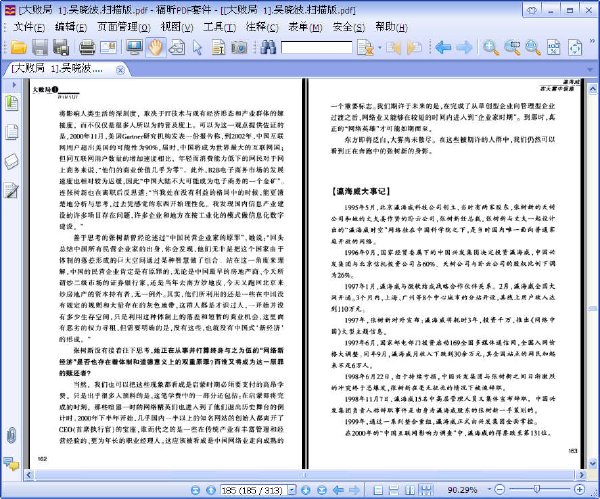Image resolution: width=600 pixels, height=499 pixels.
Task: Click the search options document icon
Action: (365, 48)
